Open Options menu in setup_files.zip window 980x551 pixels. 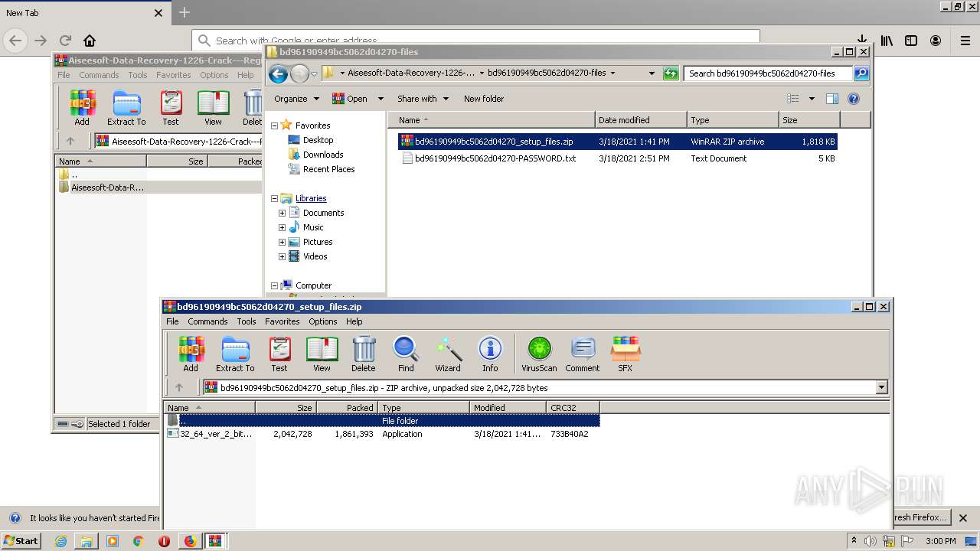click(x=323, y=321)
